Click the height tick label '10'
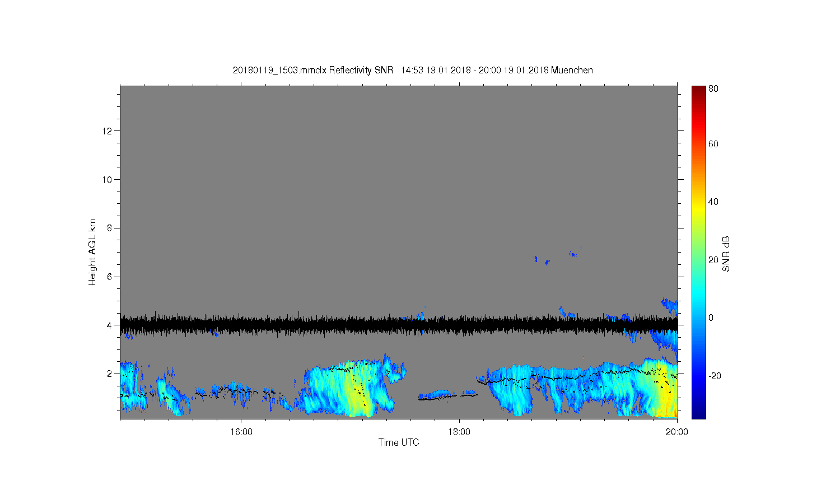This screenshot has width=840, height=504. click(108, 179)
